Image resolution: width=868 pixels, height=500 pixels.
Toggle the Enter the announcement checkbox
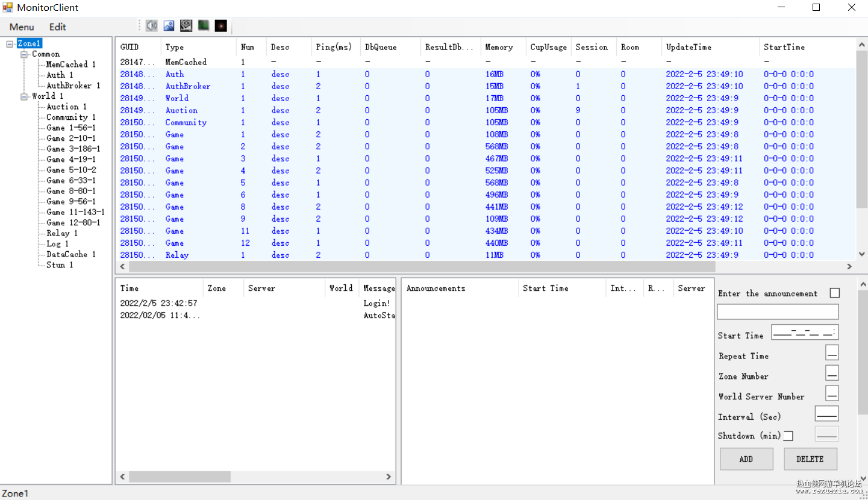(x=834, y=293)
